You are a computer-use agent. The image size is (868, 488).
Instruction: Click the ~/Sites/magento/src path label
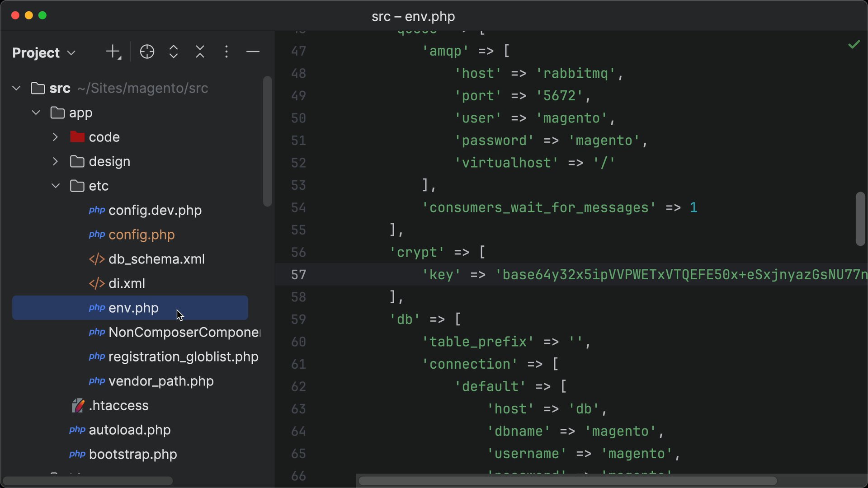tap(142, 88)
